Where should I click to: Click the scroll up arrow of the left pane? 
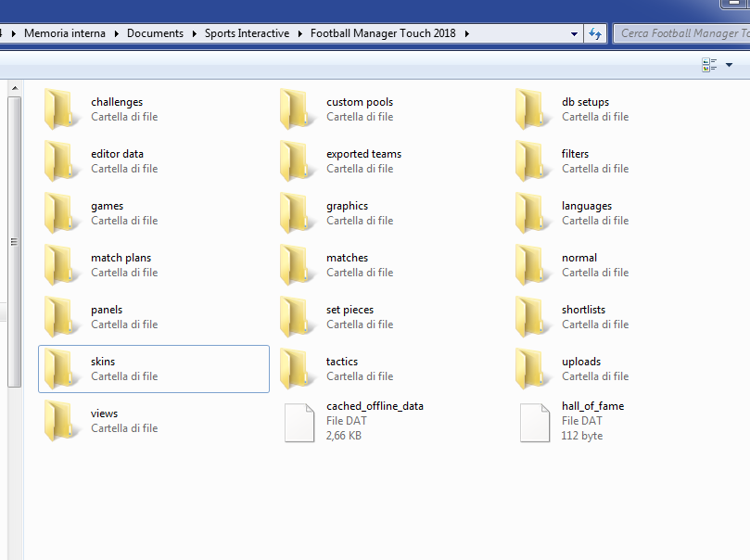coord(15,88)
